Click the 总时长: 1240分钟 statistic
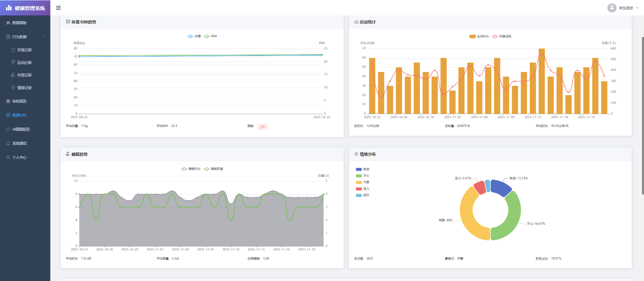 tap(367, 126)
